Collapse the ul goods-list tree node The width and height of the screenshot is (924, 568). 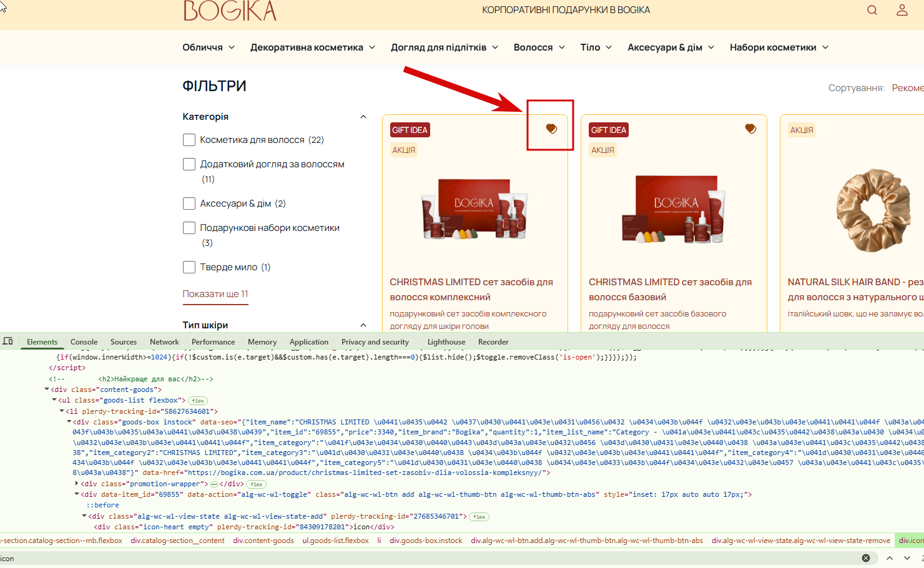(x=54, y=400)
